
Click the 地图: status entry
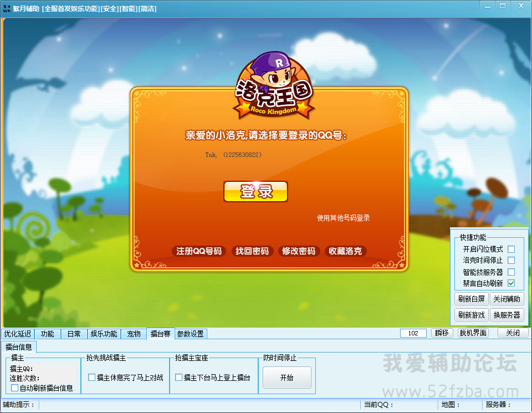tap(451, 405)
